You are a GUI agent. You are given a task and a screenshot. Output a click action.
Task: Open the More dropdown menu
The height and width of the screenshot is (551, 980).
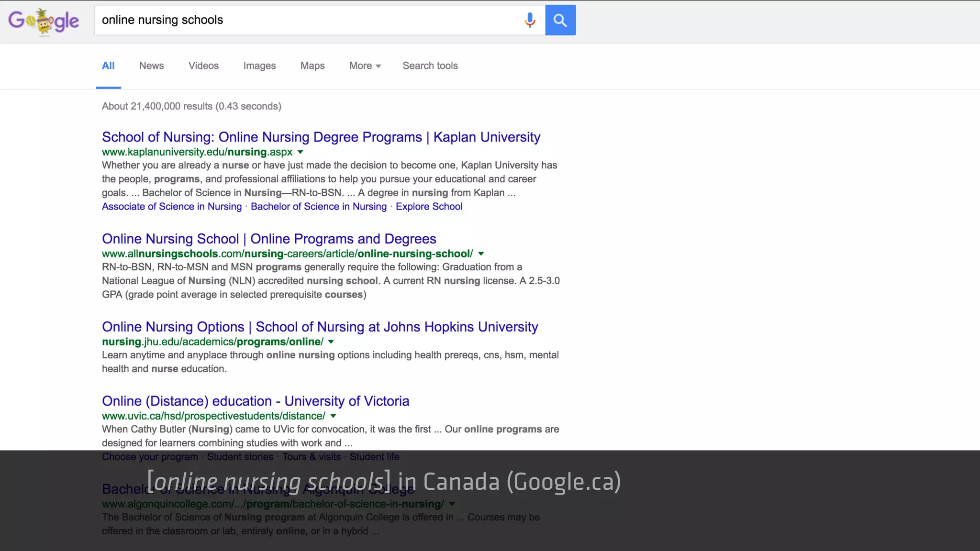point(365,66)
